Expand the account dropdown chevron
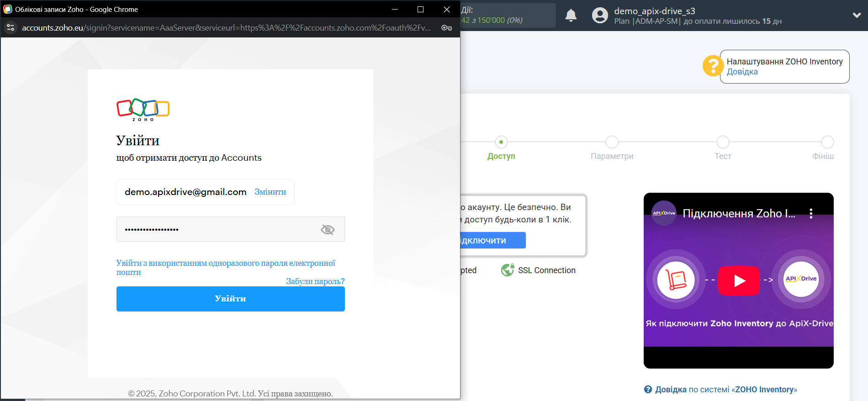 click(x=857, y=15)
